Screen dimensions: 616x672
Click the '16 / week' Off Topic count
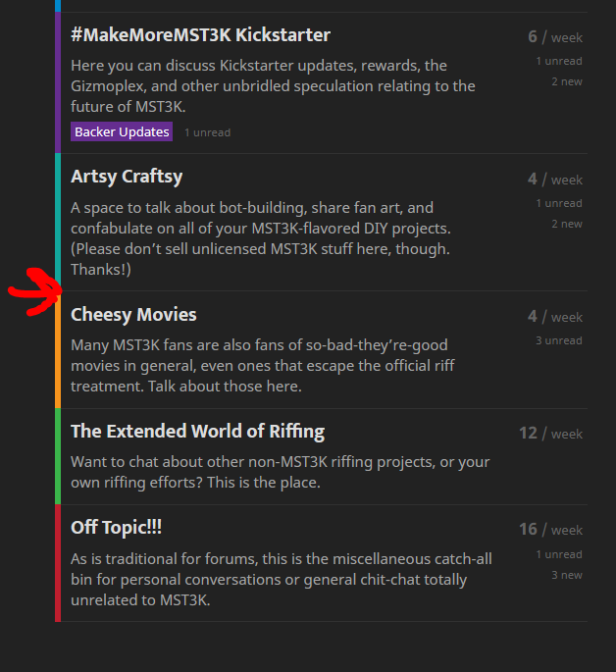[x=551, y=530]
